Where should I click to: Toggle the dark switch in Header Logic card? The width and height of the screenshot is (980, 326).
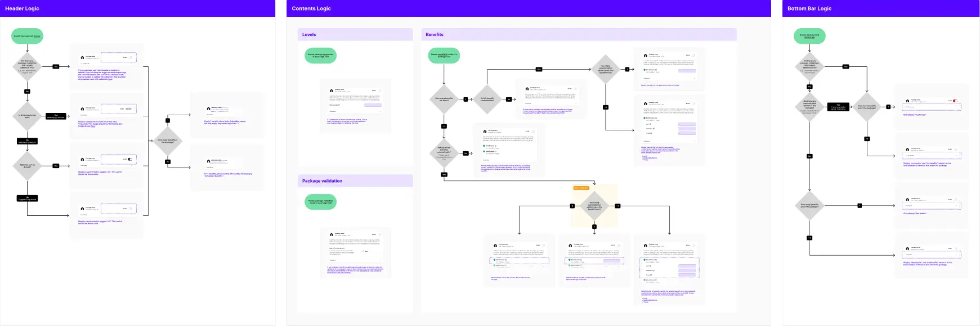point(130,159)
